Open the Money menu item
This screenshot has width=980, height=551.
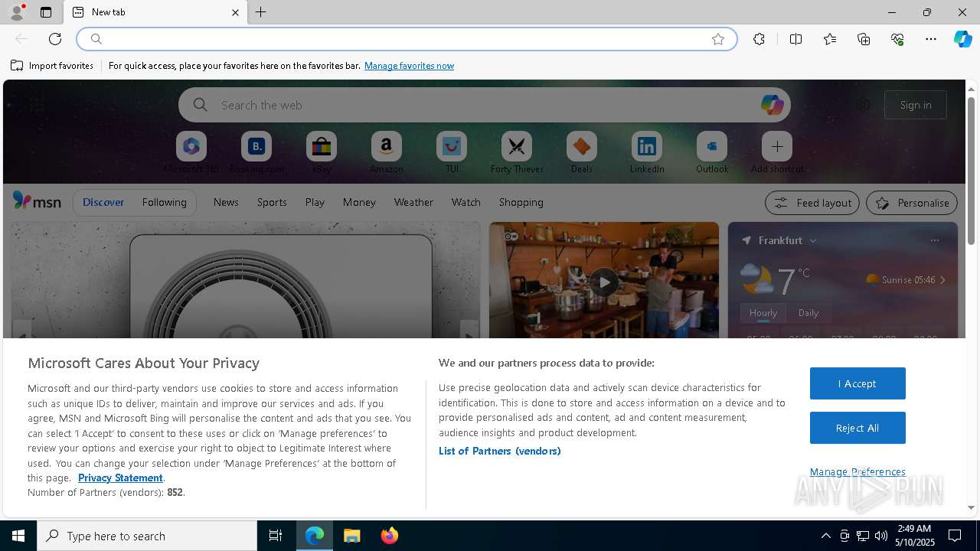coord(359,202)
